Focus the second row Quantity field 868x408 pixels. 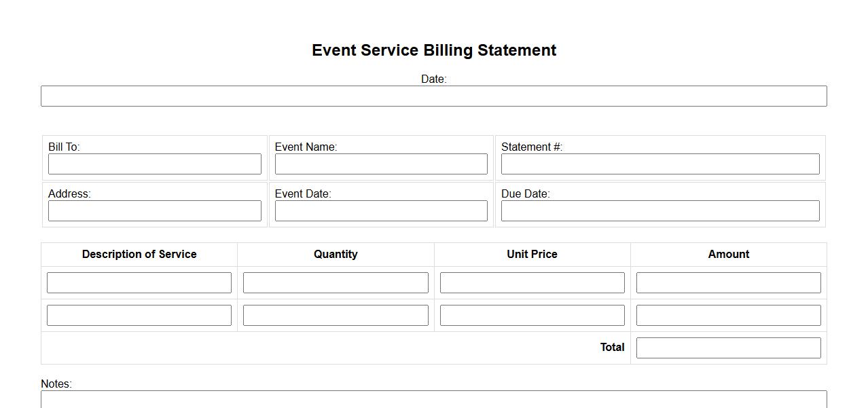coord(336,316)
